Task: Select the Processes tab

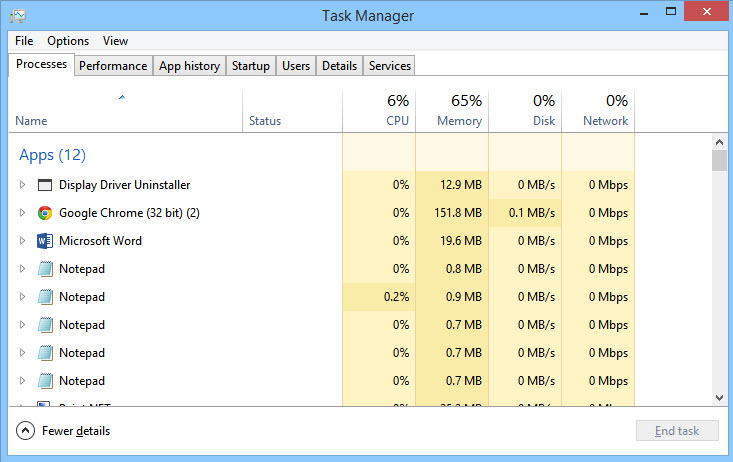Action: pos(41,65)
